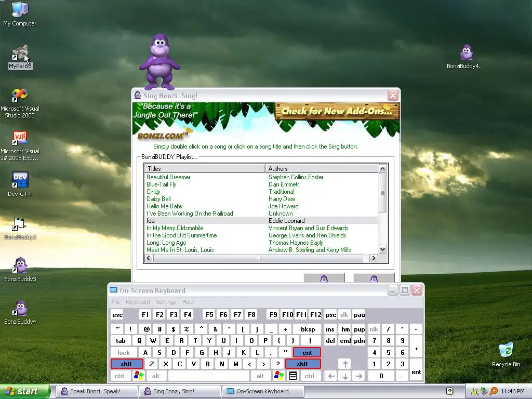The image size is (532, 399).
Task: Select the BonziBuddy2 desktop shortcut
Action: (x=20, y=228)
